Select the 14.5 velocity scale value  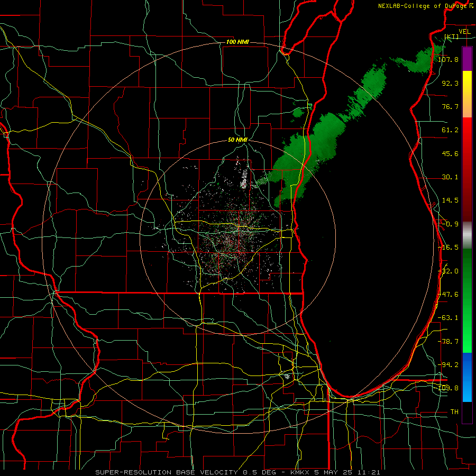[450, 200]
